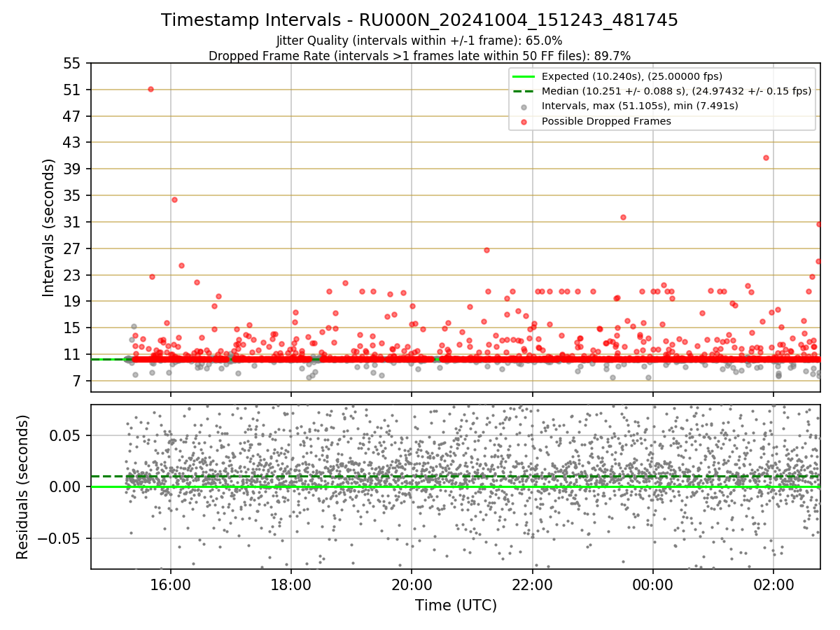Select the 'Dropped Frame Rate' subtitle line showing 89.7%

[419, 55]
